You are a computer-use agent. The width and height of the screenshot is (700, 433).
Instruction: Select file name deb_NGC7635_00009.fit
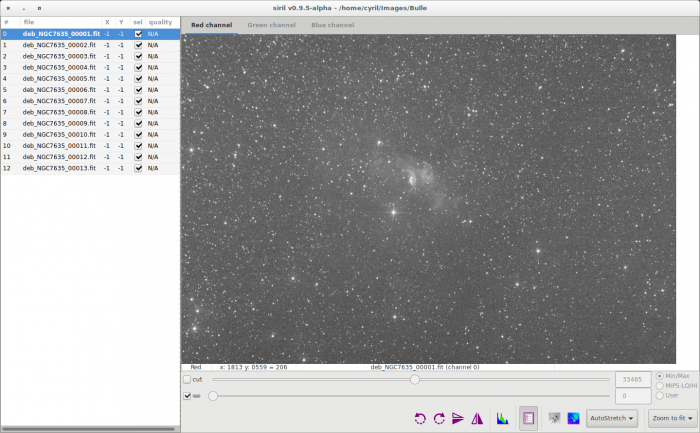59,123
